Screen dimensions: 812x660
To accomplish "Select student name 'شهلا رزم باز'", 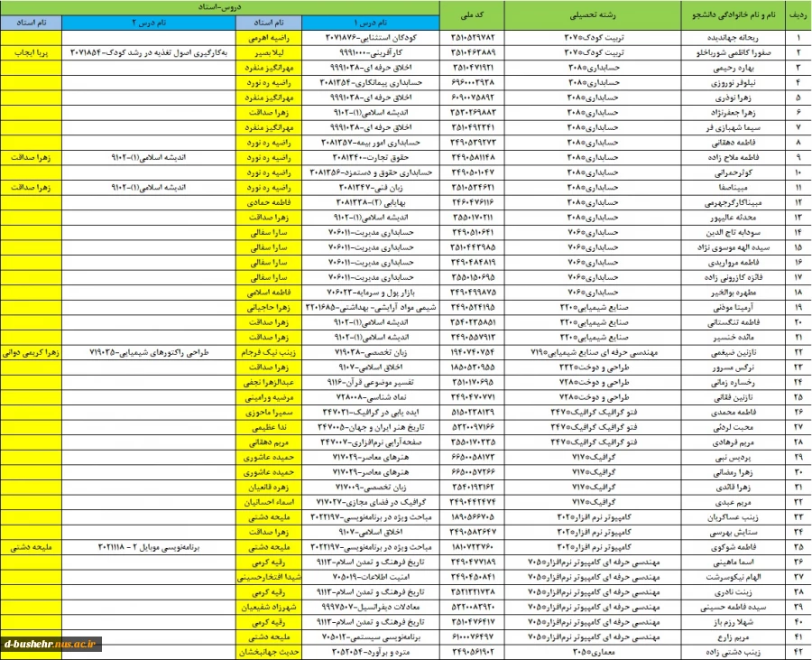I will click(734, 622).
